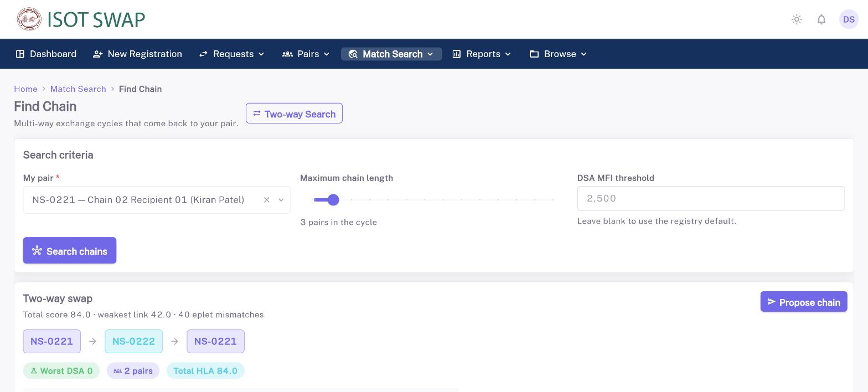Image resolution: width=868 pixels, height=392 pixels.
Task: Click the Propose chain button
Action: (804, 302)
